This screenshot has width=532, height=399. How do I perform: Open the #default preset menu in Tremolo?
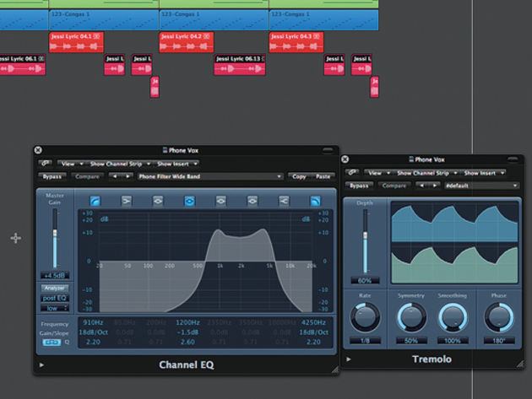tap(481, 186)
